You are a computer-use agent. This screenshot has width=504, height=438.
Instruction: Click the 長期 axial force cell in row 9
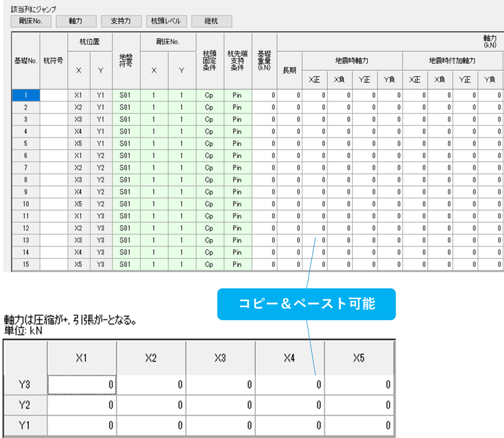289,192
